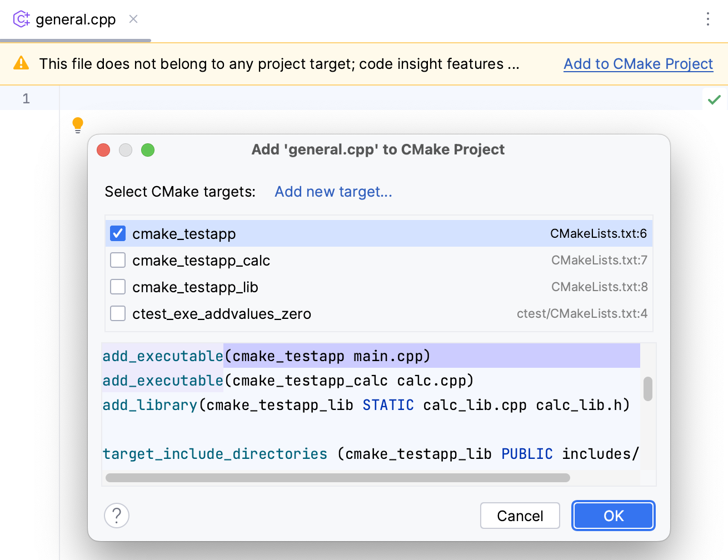Open the three-dot options menu
Viewport: 728px width, 560px height.
(x=708, y=18)
